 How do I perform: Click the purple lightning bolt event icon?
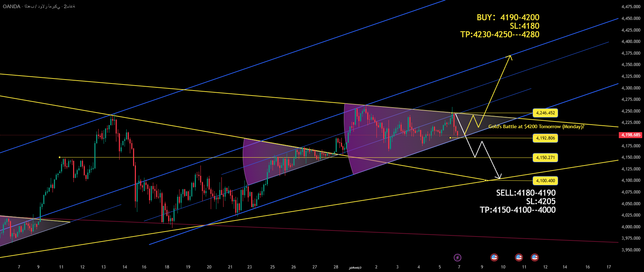[458, 257]
